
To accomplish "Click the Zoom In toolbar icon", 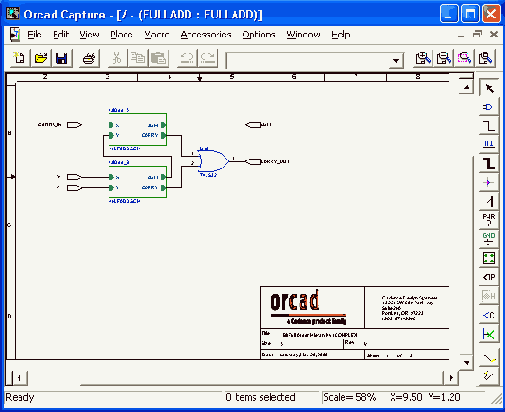I will click(x=423, y=58).
